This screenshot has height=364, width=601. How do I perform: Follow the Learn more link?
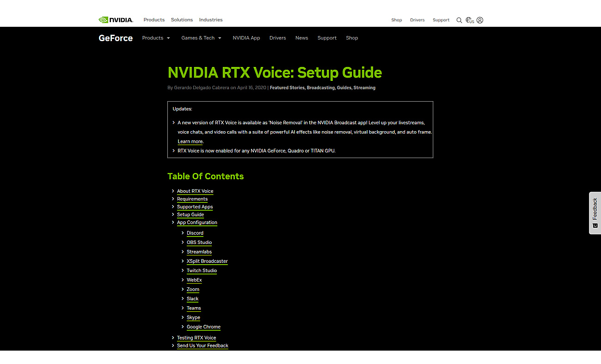190,141
